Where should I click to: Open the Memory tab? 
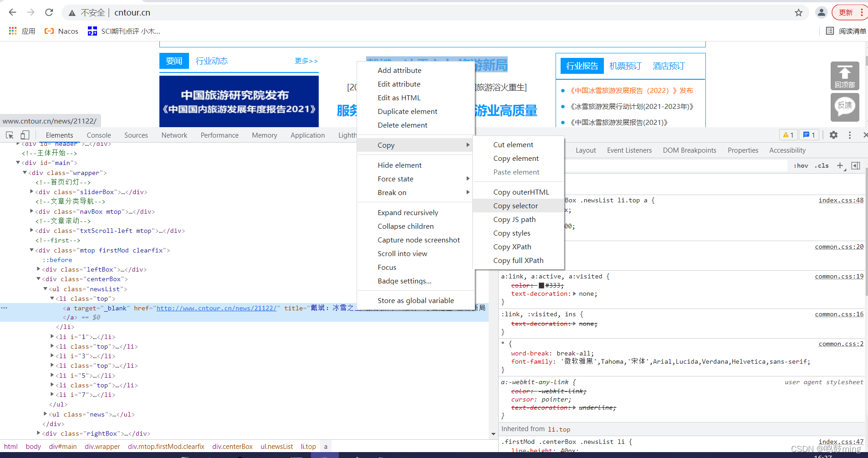265,135
